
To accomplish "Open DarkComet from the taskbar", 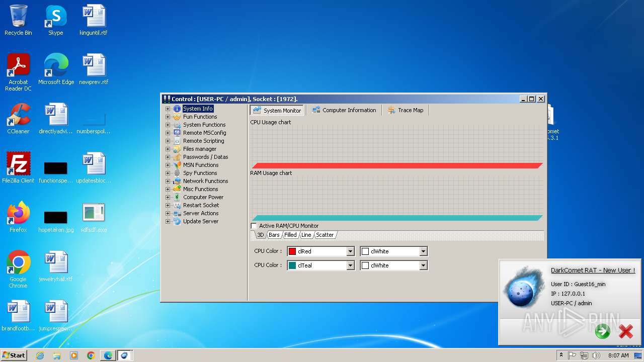I will pyautogui.click(x=125, y=355).
